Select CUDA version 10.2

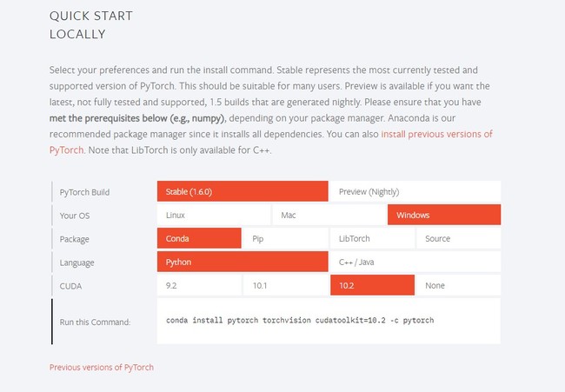[372, 285]
